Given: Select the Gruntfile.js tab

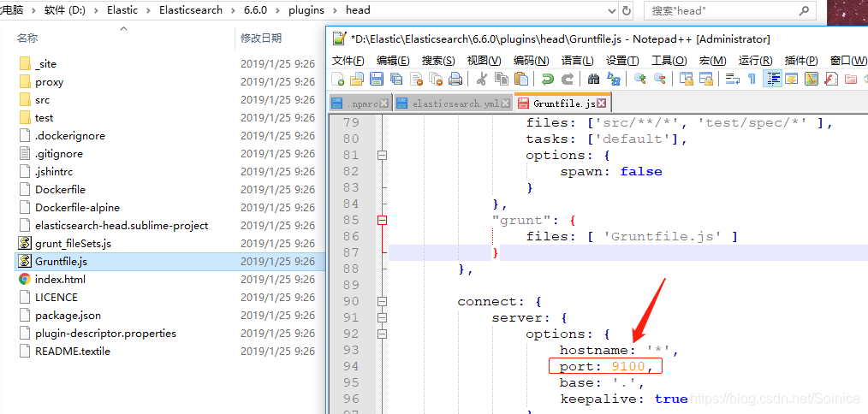Looking at the screenshot, I should tap(562, 103).
